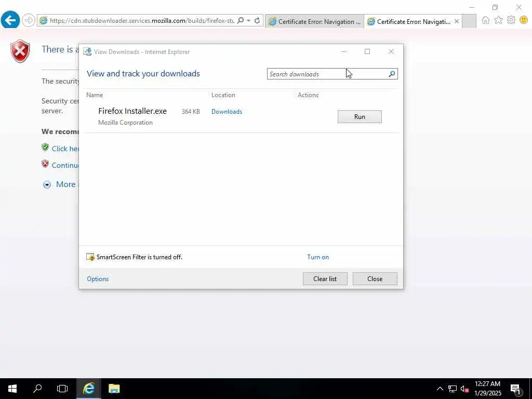Click the 364 KB file size text
The width and height of the screenshot is (532, 399).
(x=191, y=112)
